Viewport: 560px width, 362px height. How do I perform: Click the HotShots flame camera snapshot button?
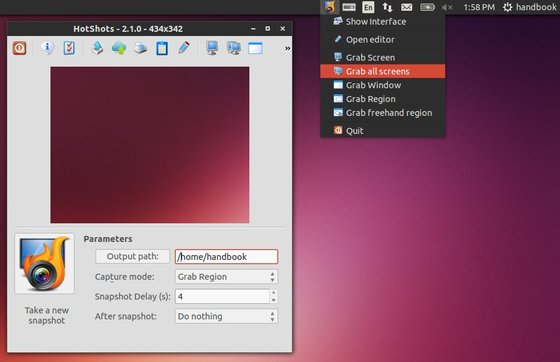pos(44,263)
